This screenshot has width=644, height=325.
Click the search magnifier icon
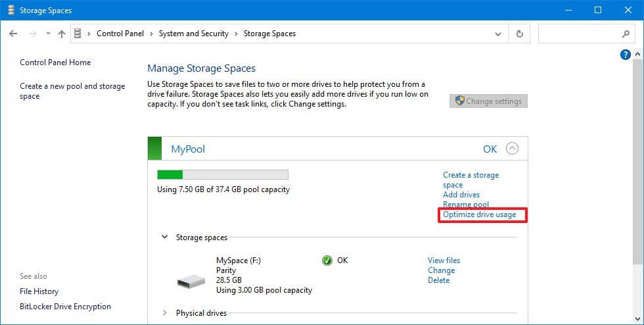(x=626, y=34)
